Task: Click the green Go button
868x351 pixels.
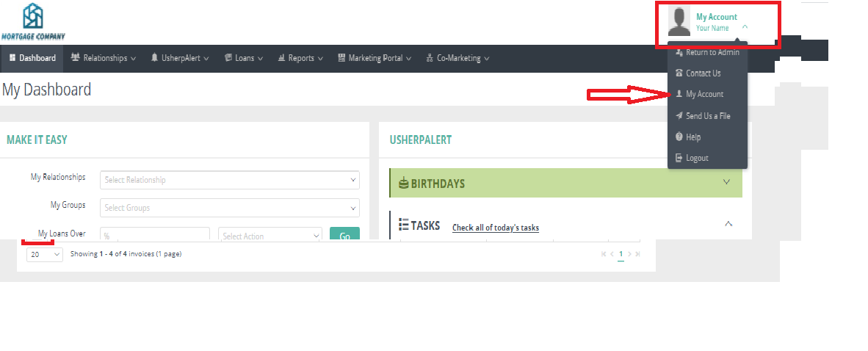Action: (x=344, y=235)
